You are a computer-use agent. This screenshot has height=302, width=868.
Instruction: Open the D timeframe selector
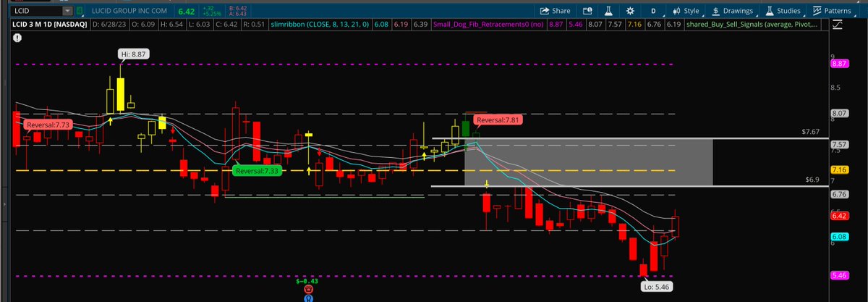(x=653, y=11)
